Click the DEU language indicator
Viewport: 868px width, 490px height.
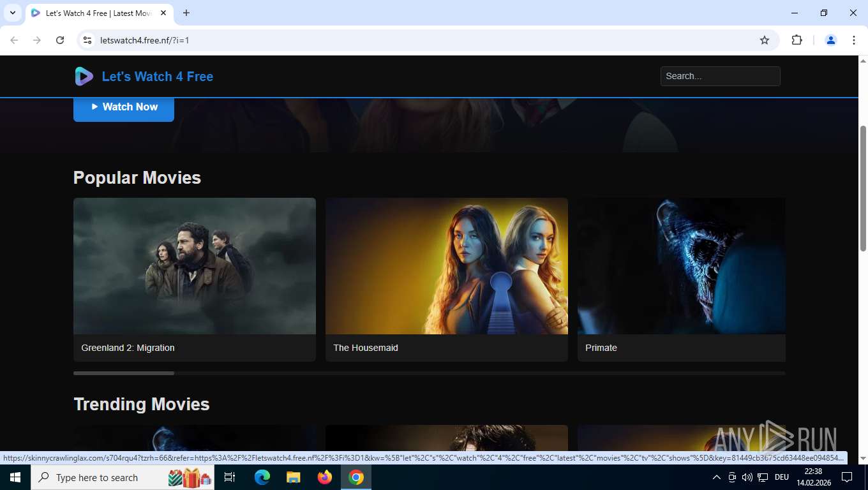click(x=782, y=477)
